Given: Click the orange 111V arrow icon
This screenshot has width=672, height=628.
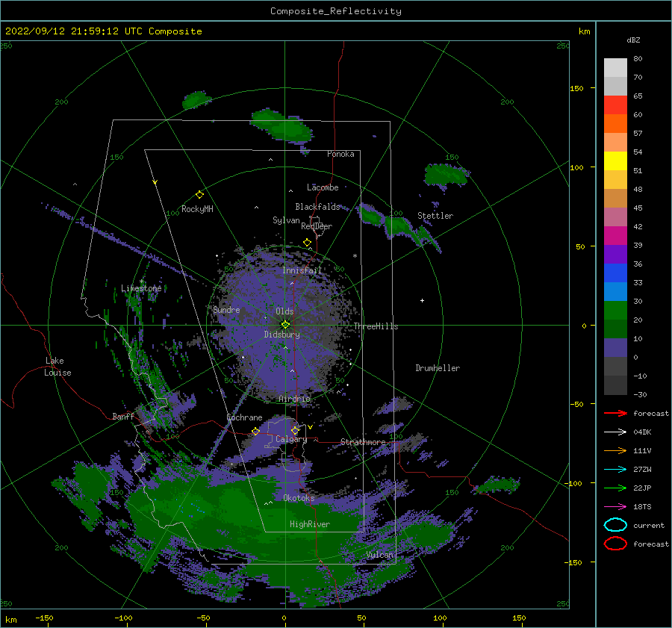Looking at the screenshot, I should [x=615, y=450].
